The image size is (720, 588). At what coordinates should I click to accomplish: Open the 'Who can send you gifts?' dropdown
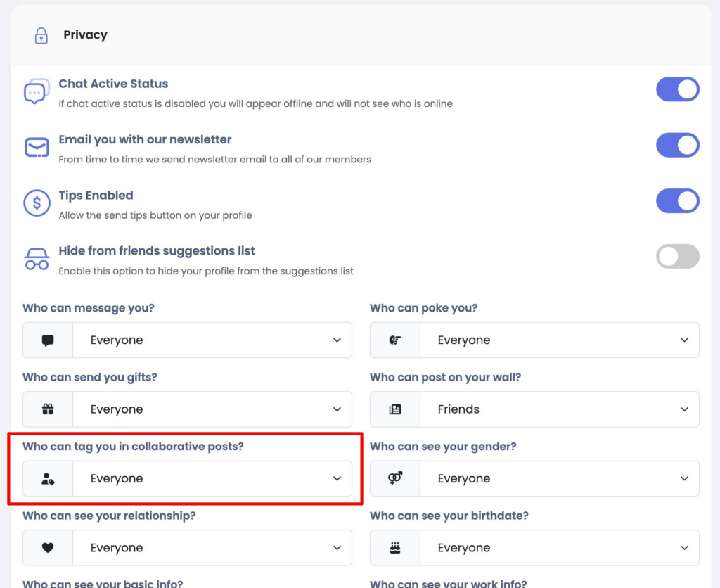(x=212, y=409)
